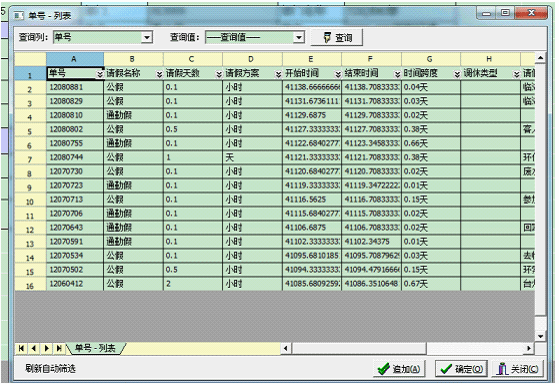The width and height of the screenshot is (559, 384).
Task: Select cell with order number 12070591
Action: pyautogui.click(x=75, y=242)
